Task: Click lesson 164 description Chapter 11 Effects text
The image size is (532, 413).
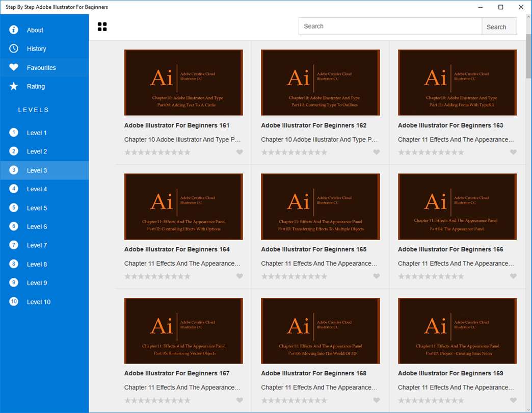Action: 182,263
